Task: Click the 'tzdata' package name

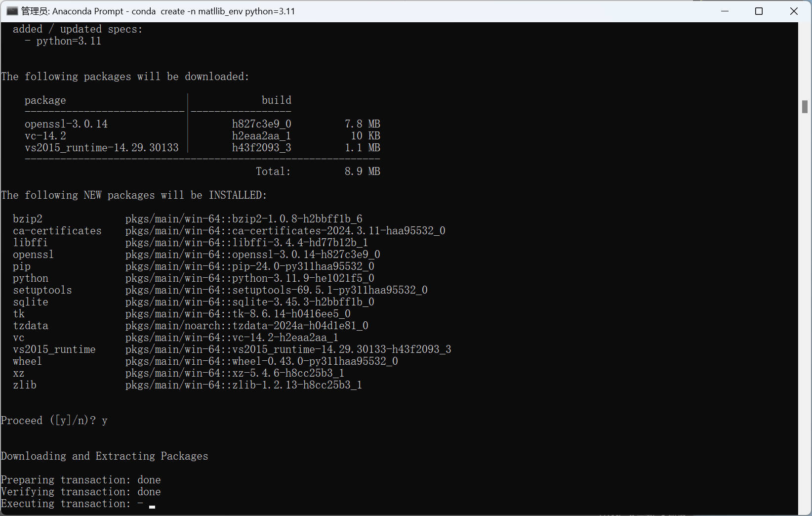Action: [31, 326]
